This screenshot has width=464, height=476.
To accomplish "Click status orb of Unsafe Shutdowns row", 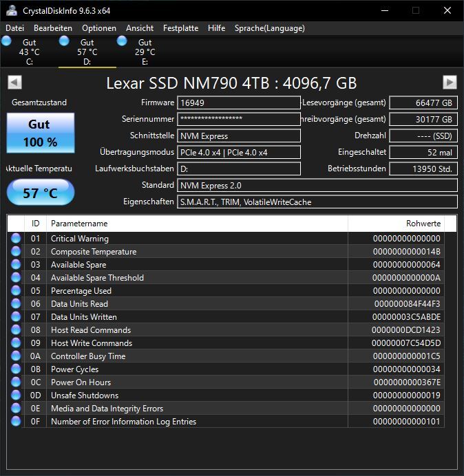I will pos(16,395).
